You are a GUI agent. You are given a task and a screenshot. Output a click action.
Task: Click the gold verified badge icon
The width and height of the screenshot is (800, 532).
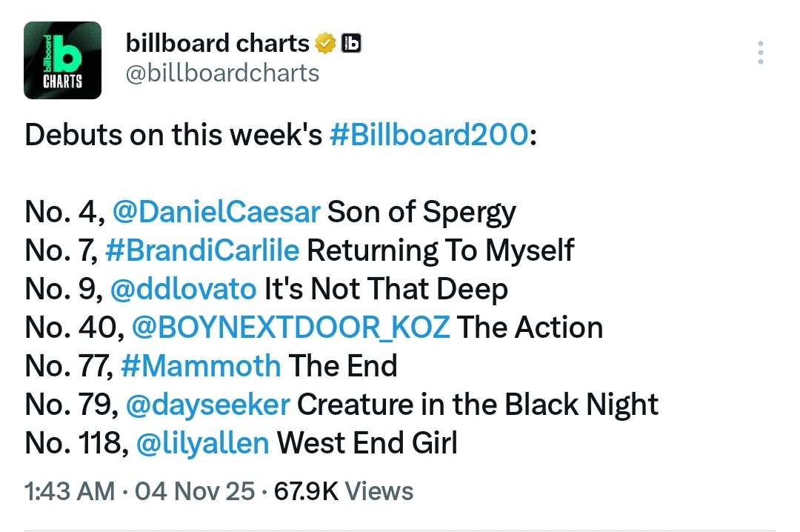point(325,44)
